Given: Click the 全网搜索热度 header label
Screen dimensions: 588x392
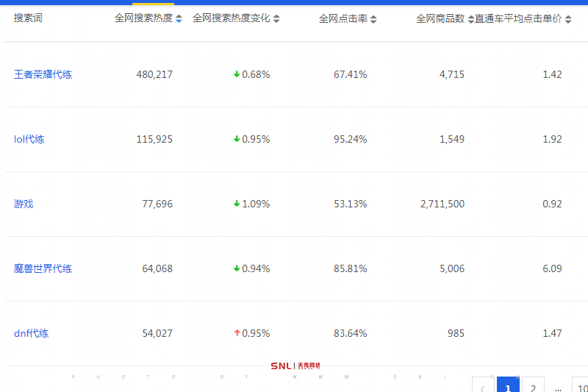Looking at the screenshot, I should [x=143, y=18].
